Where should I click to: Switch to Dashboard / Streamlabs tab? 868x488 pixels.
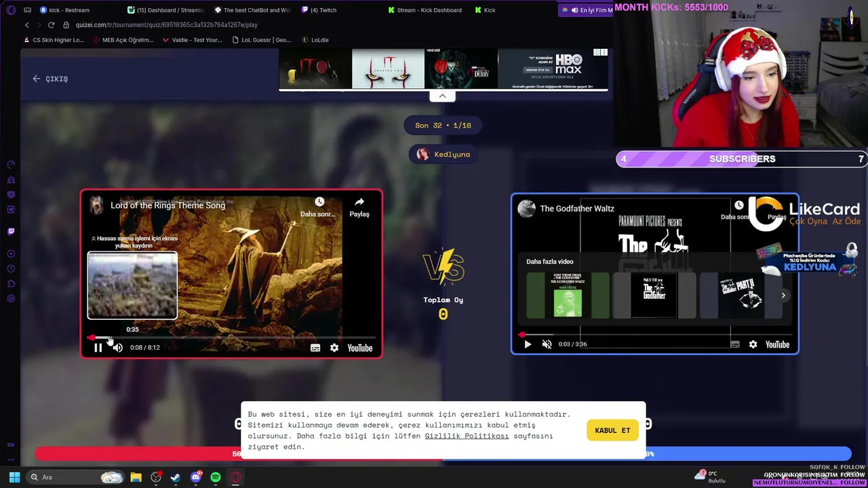pos(167,10)
